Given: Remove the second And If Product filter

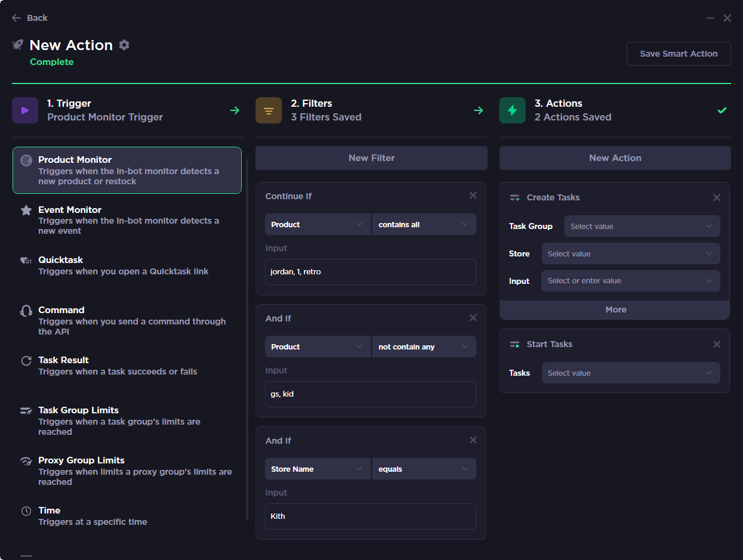Looking at the screenshot, I should 473,318.
